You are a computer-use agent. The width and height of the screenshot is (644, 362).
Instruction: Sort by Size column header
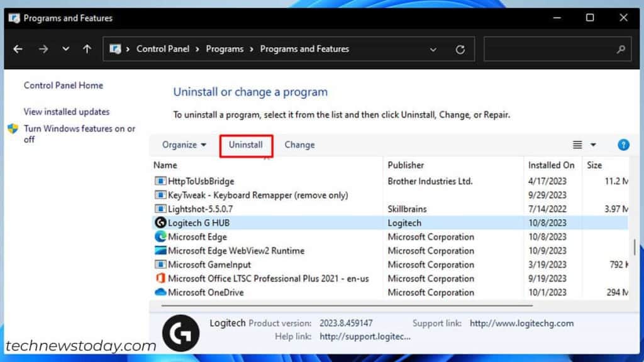point(594,165)
